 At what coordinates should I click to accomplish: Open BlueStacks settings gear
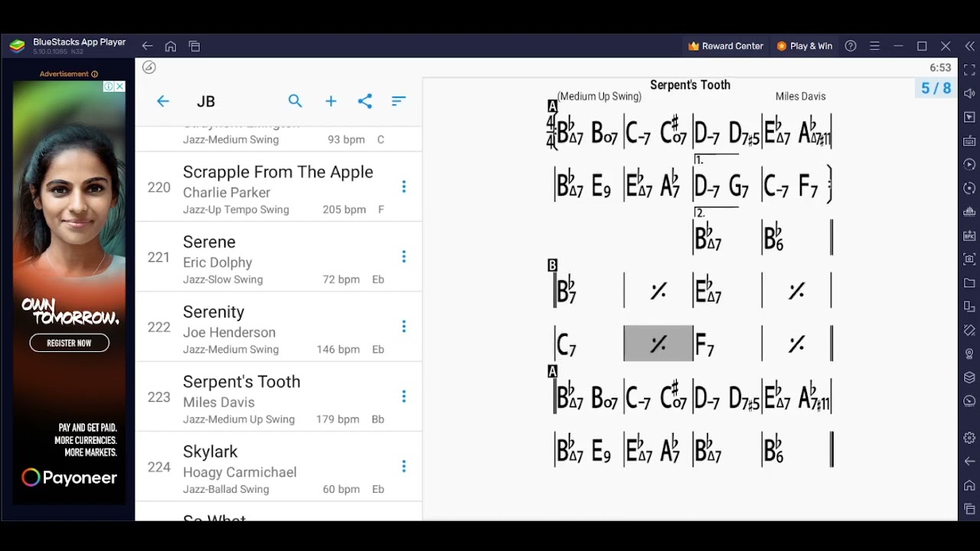click(x=969, y=438)
